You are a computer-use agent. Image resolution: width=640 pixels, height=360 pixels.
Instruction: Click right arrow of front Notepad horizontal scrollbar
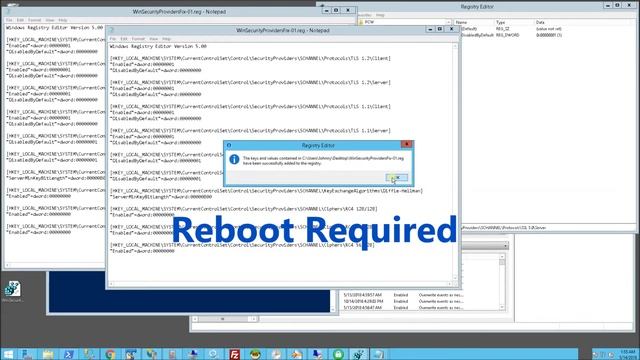[x=450, y=284]
